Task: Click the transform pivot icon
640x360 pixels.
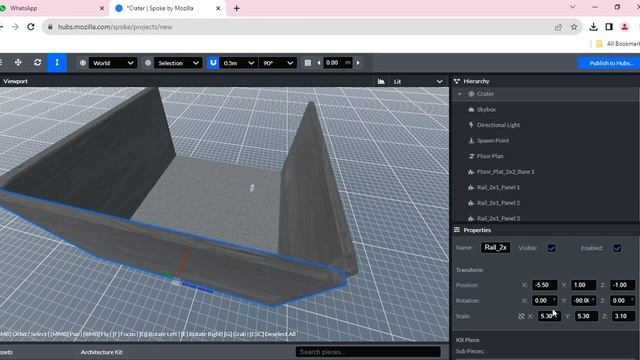Action: point(148,63)
